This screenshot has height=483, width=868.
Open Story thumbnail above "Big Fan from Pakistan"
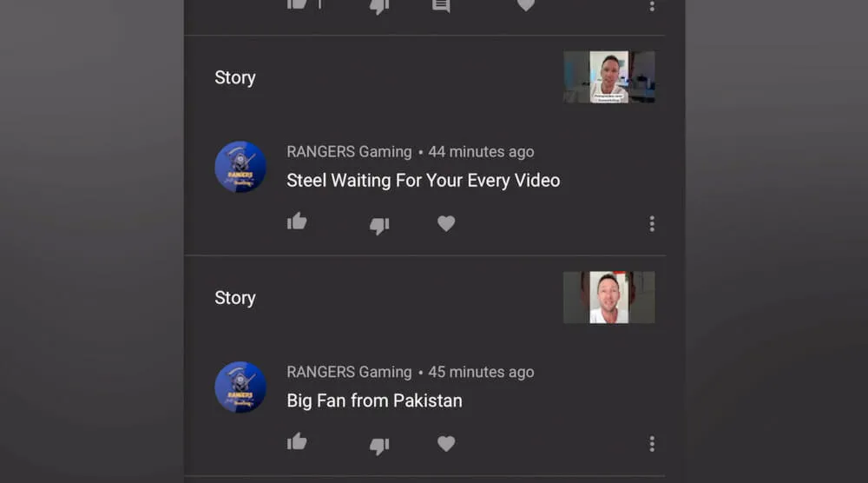pos(609,297)
